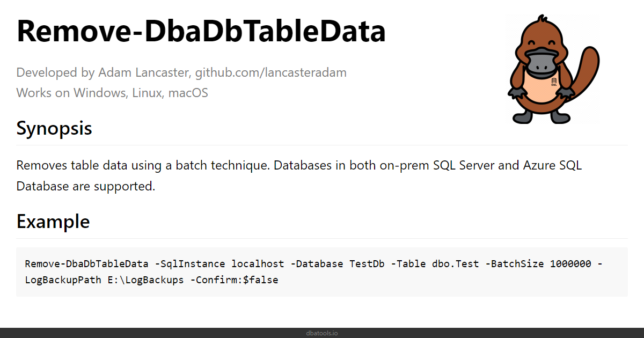Click the Synopsis section heading
Image resolution: width=644 pixels, height=338 pixels.
point(54,129)
